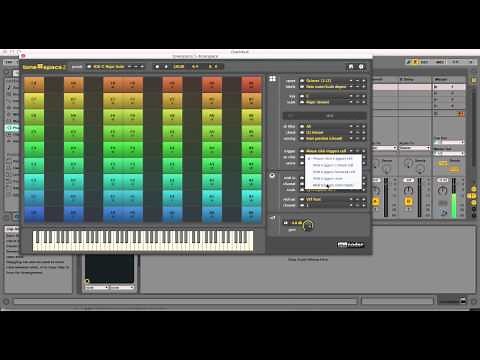Enable MIDI map mode in Live
This screenshot has width=480, height=360.
point(440,62)
